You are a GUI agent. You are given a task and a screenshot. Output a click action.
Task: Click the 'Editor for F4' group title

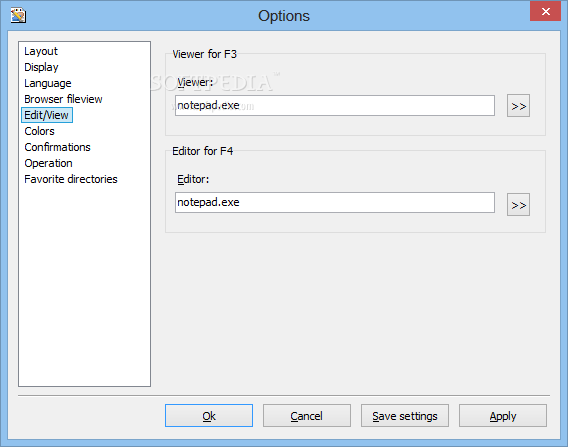click(202, 151)
